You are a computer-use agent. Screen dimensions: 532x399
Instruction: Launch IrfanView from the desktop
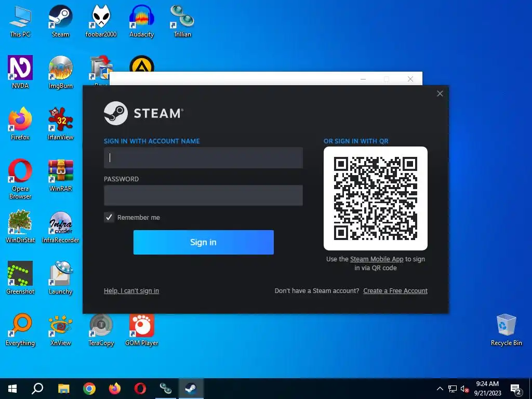pos(60,124)
